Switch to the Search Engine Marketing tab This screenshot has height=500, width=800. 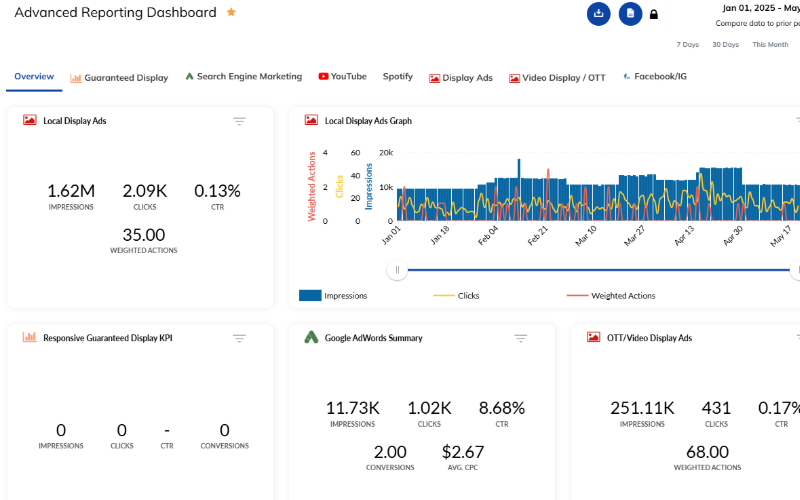[243, 77]
